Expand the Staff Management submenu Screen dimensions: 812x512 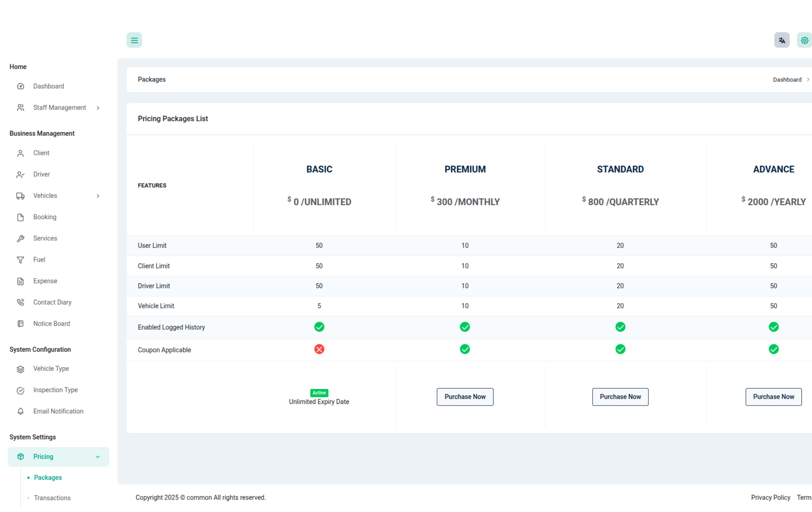pyautogui.click(x=98, y=108)
